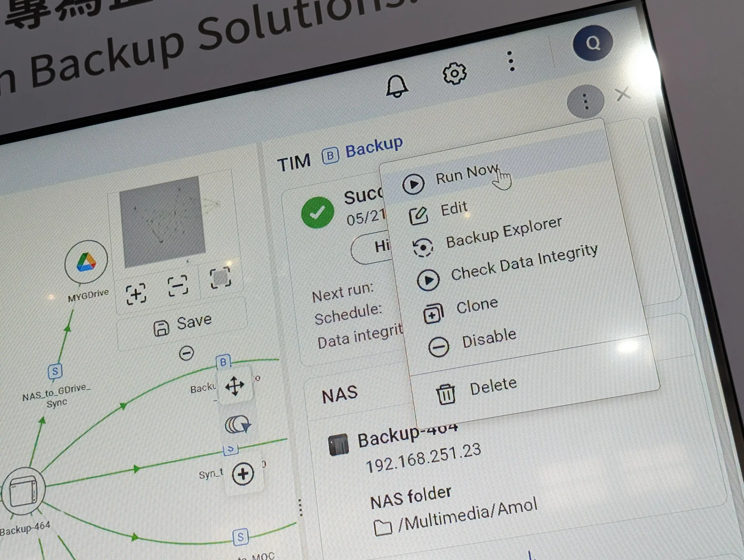
Task: Activate the pan move tool
Action: (235, 386)
